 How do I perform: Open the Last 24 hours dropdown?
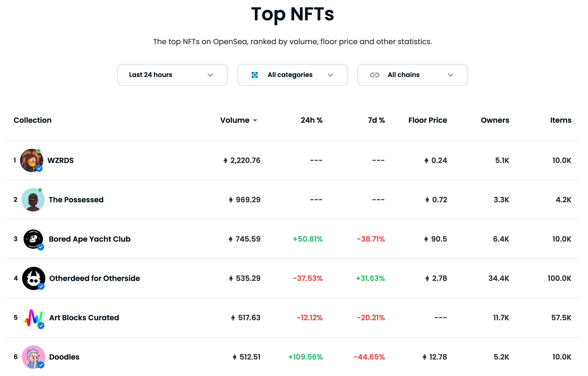[172, 75]
